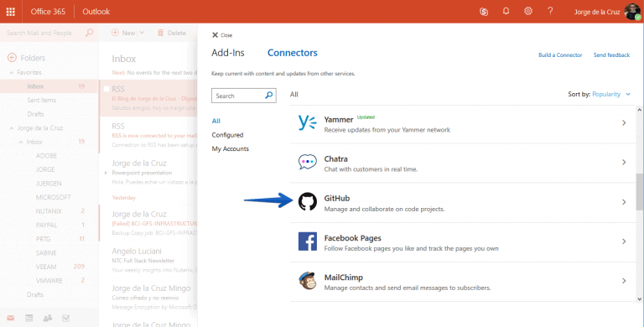Click the connector list scrollbar thumb

tap(639, 191)
